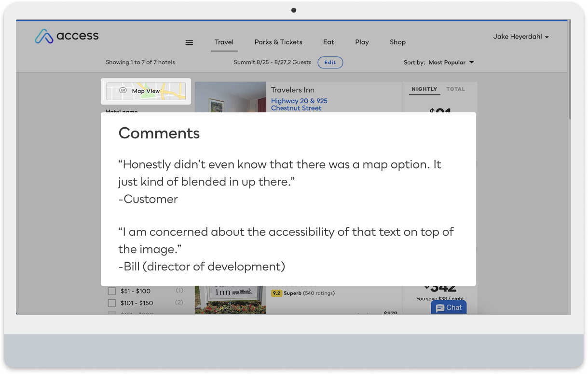This screenshot has height=374, width=588.
Task: Click the Edit search button
Action: coord(330,62)
